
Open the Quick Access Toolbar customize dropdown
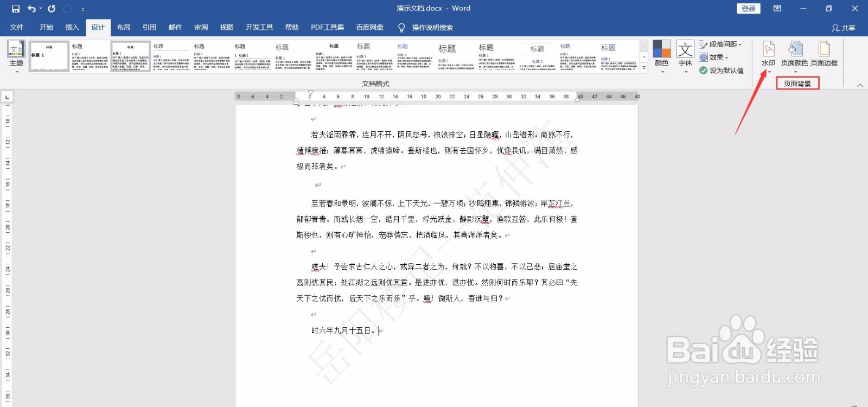(x=82, y=9)
